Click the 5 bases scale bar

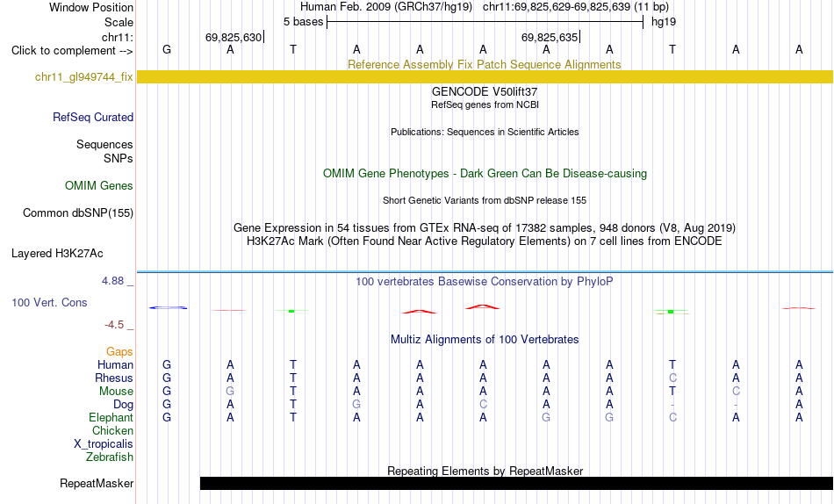[x=485, y=22]
